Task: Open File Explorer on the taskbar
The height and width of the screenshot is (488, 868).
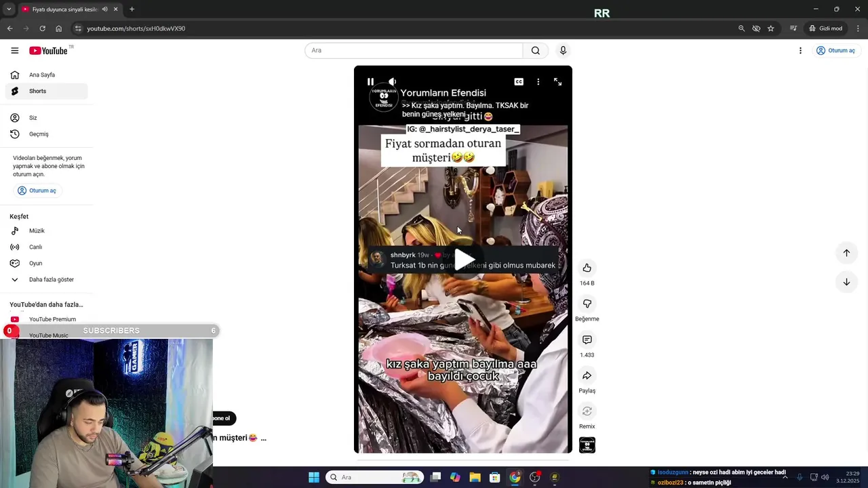Action: click(475, 477)
